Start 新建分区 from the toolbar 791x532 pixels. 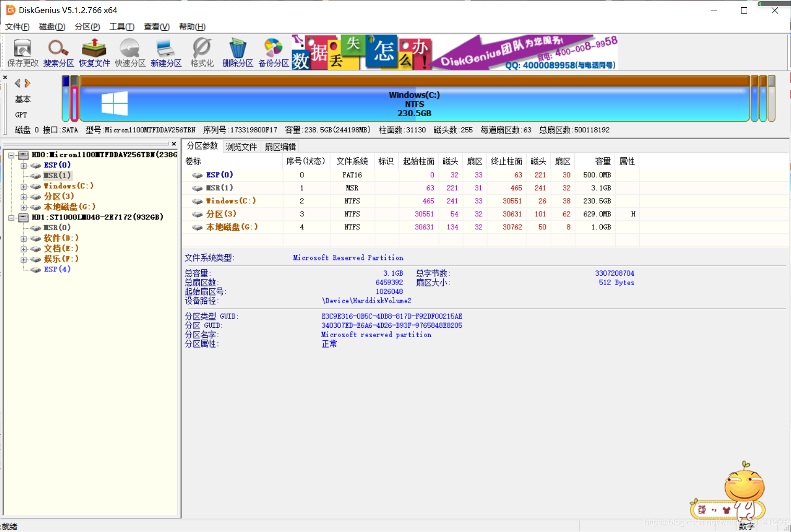point(166,53)
